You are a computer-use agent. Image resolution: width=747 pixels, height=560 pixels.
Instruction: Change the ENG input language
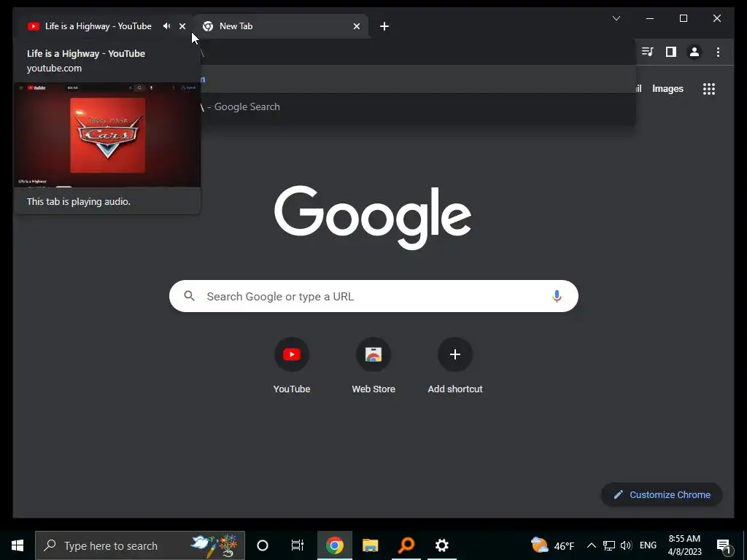pos(648,545)
